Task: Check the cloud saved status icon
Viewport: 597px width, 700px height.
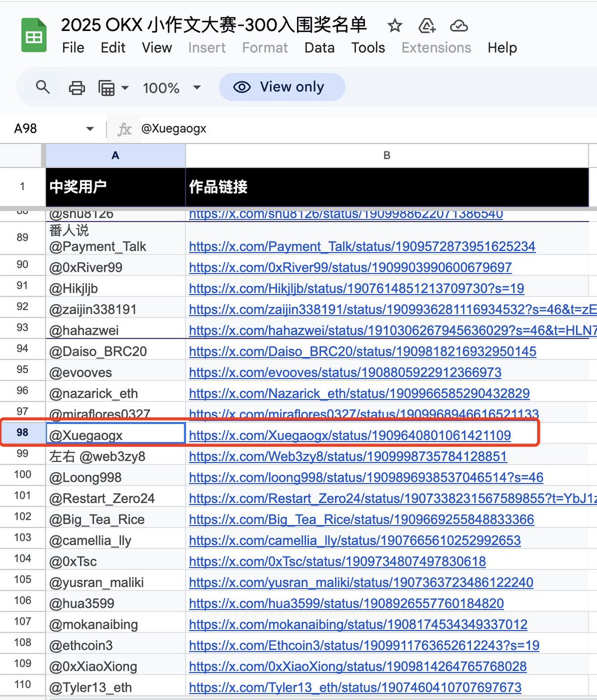Action: 459,26
